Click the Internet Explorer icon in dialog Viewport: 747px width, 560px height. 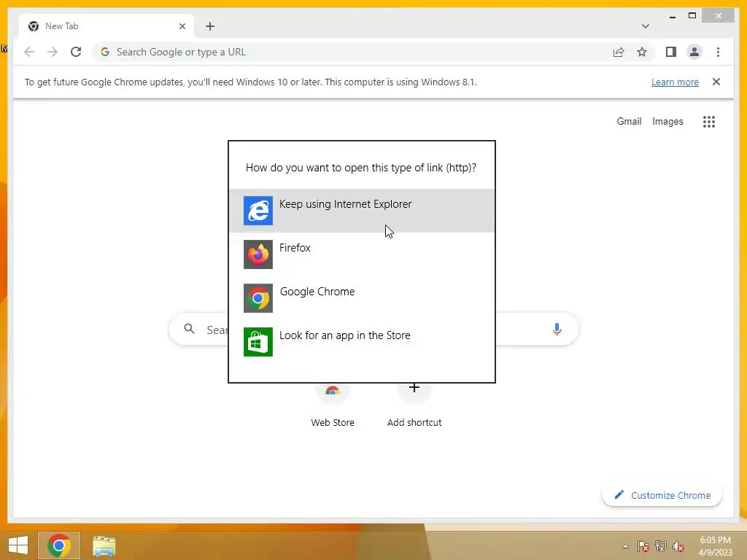[258, 211]
